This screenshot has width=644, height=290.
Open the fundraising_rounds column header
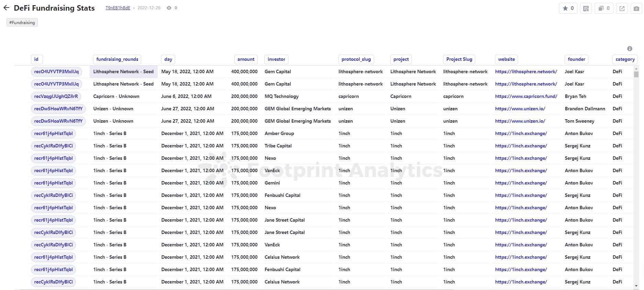click(x=117, y=59)
